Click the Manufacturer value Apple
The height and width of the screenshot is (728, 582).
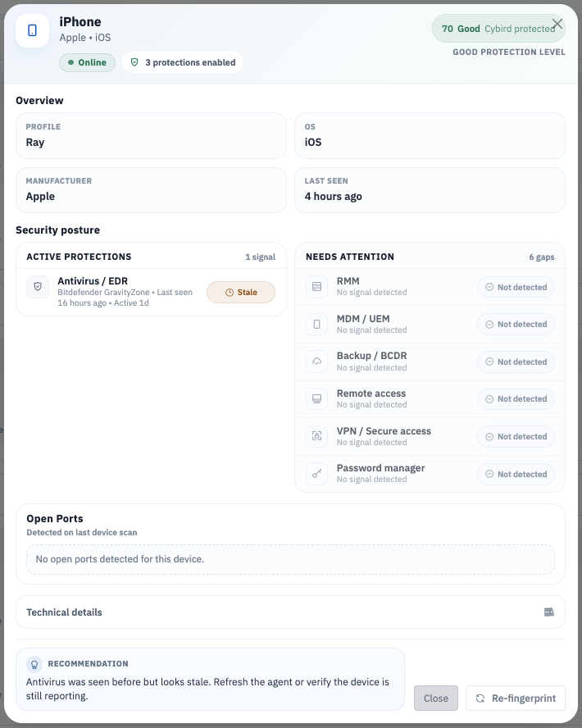pyautogui.click(x=40, y=197)
